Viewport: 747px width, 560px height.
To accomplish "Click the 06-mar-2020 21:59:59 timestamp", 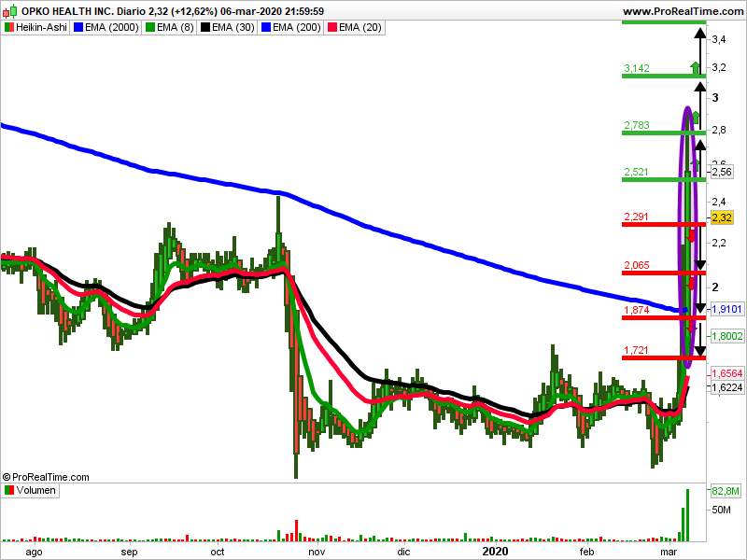I will (272, 11).
